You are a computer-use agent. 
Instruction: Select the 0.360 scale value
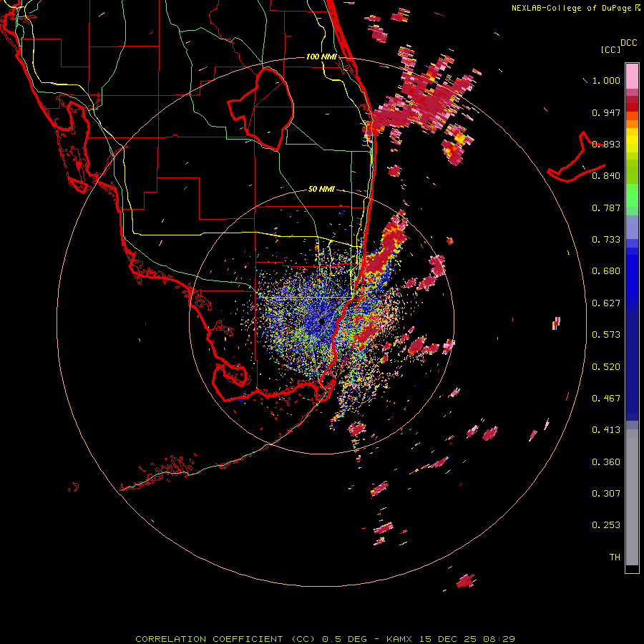coord(606,462)
